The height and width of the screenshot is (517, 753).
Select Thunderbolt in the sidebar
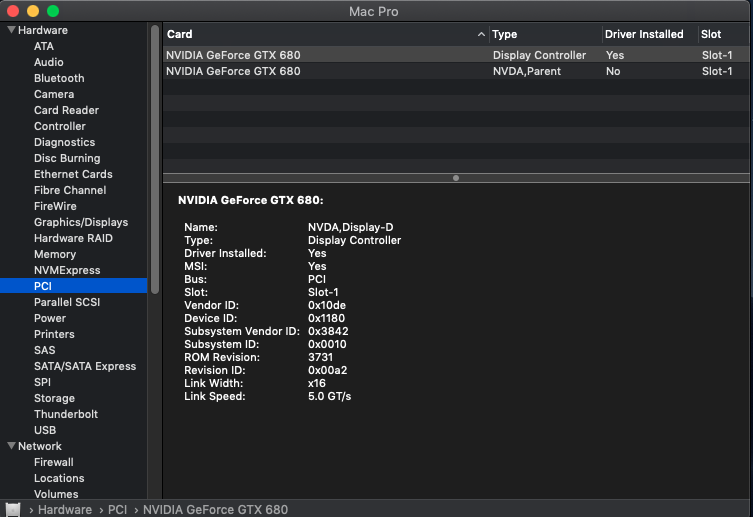(x=66, y=414)
